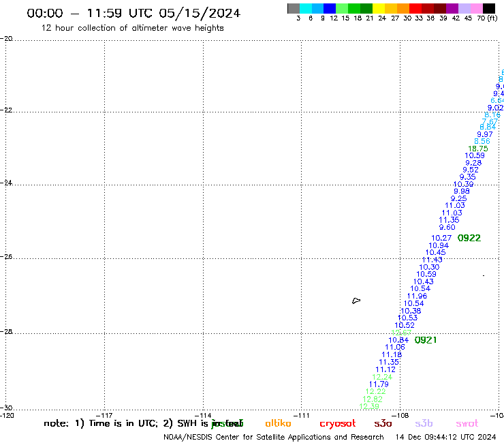
Task: Pick the bright red legend swatch
Action: pos(415,8)
